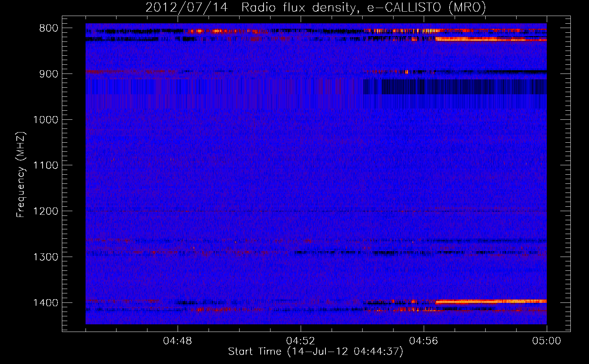Select the 1200 frequency tick label
This screenshot has height=364, width=589.
46,211
